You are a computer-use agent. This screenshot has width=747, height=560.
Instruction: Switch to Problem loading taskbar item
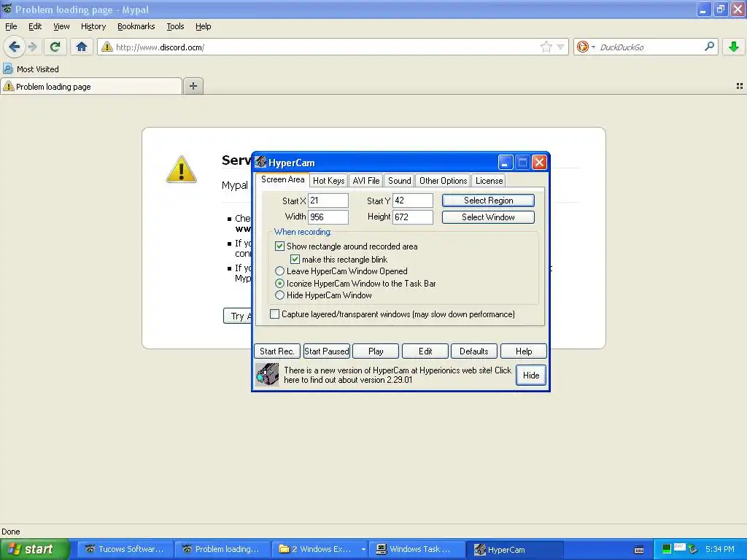[222, 549]
